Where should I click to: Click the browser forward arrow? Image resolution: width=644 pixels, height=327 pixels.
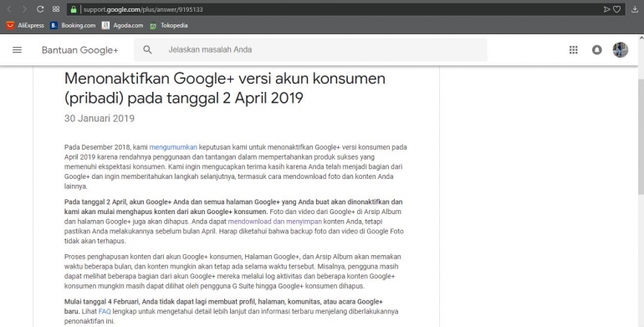[24, 9]
